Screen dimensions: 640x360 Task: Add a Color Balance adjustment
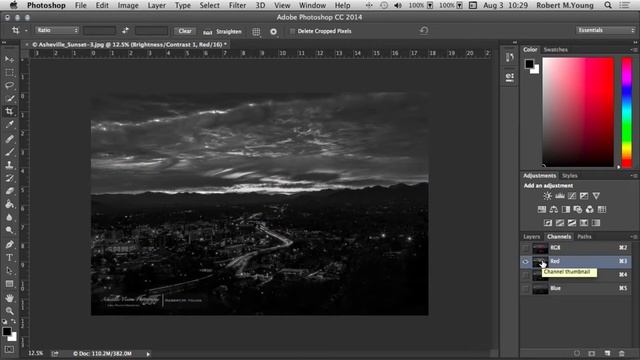553,209
